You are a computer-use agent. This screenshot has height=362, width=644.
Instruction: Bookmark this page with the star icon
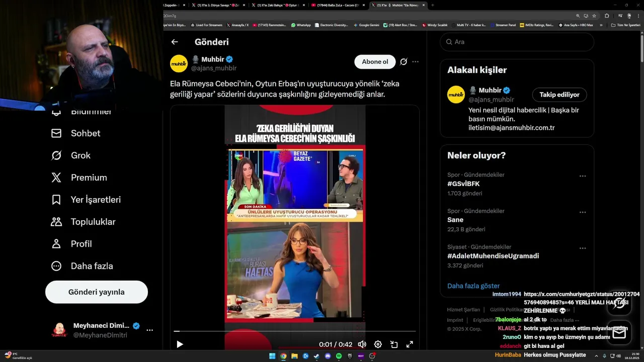coord(594,16)
